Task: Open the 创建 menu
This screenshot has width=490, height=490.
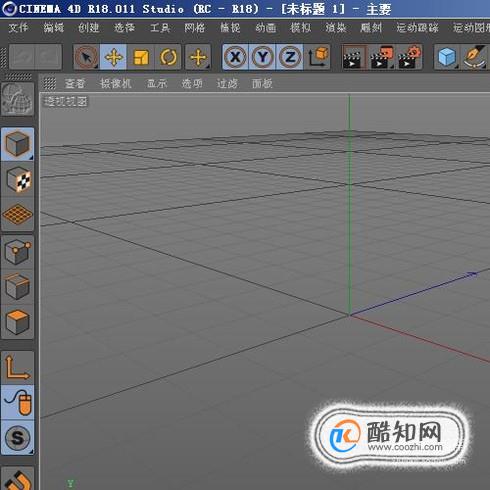Action: (x=89, y=28)
